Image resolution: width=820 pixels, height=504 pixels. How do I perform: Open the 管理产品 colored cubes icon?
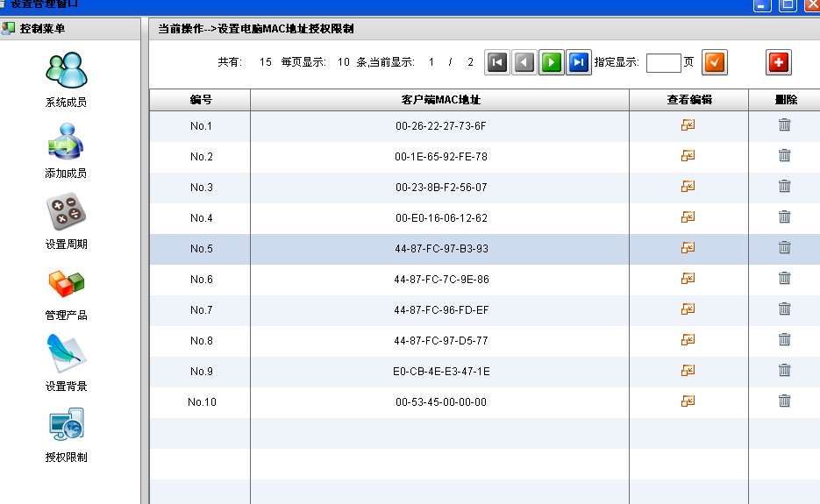point(67,283)
